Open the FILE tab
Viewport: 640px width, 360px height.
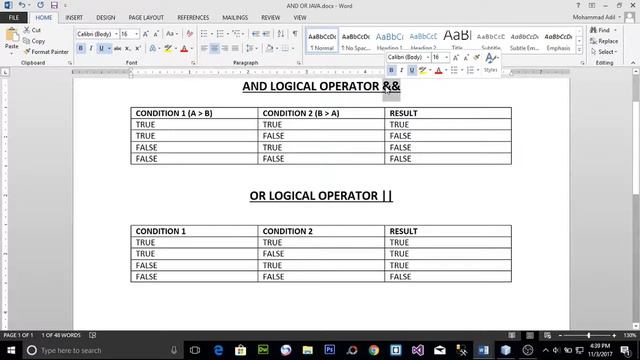(14, 18)
